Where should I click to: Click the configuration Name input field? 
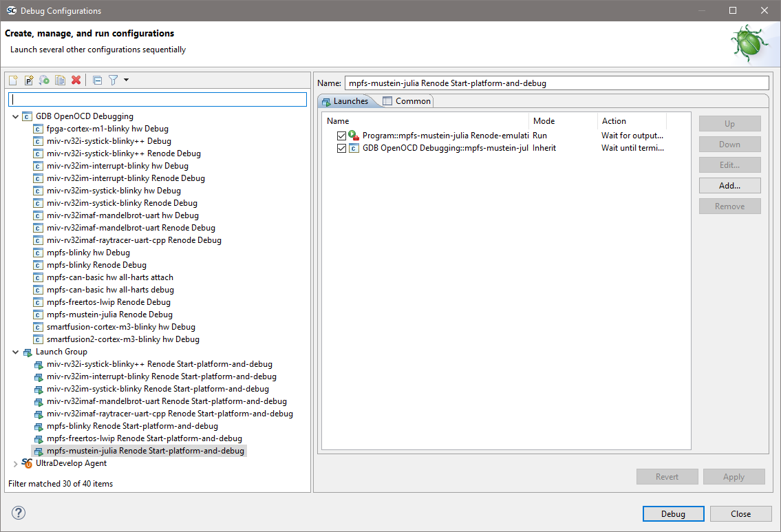coord(557,83)
